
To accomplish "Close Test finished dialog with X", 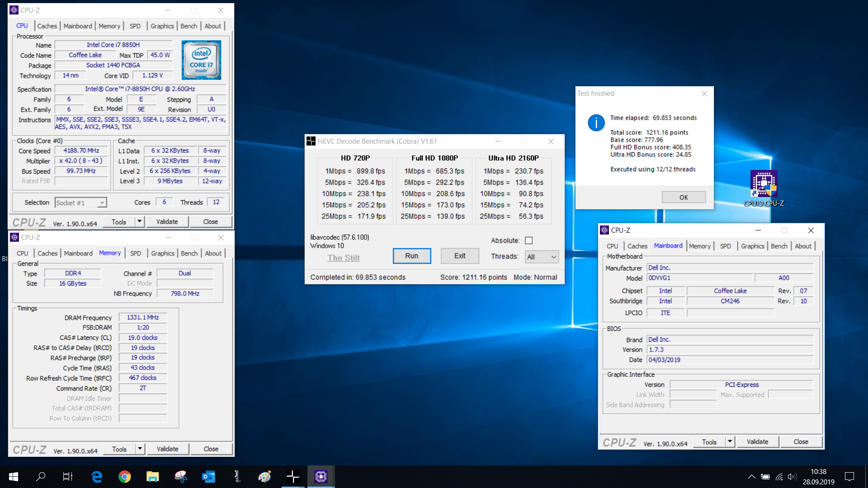I will point(704,94).
